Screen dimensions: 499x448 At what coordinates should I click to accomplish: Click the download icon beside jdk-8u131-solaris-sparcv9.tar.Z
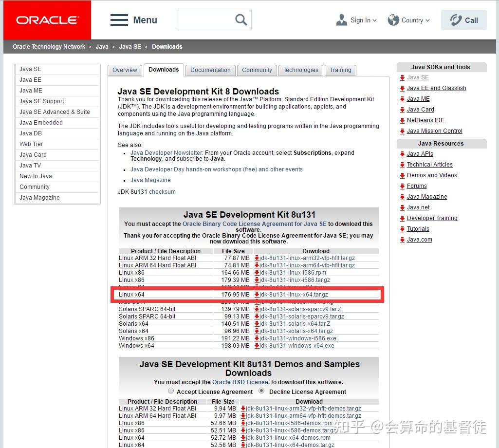point(257,309)
